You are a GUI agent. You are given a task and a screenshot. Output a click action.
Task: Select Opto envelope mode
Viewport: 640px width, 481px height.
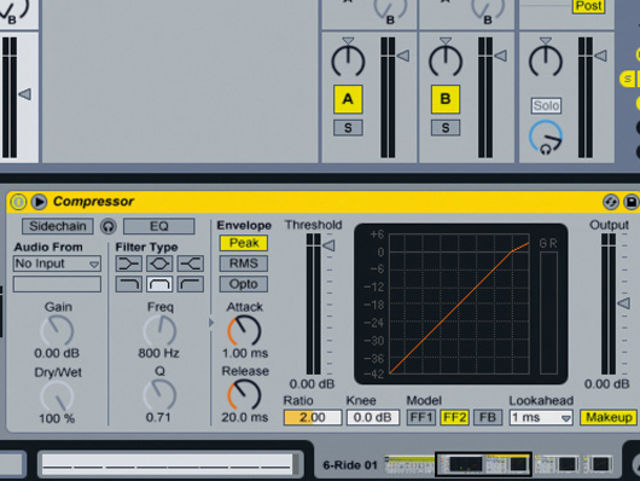tap(244, 284)
